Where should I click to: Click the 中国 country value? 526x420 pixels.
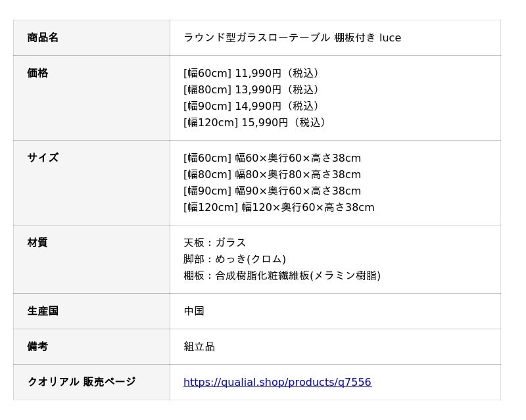click(194, 311)
